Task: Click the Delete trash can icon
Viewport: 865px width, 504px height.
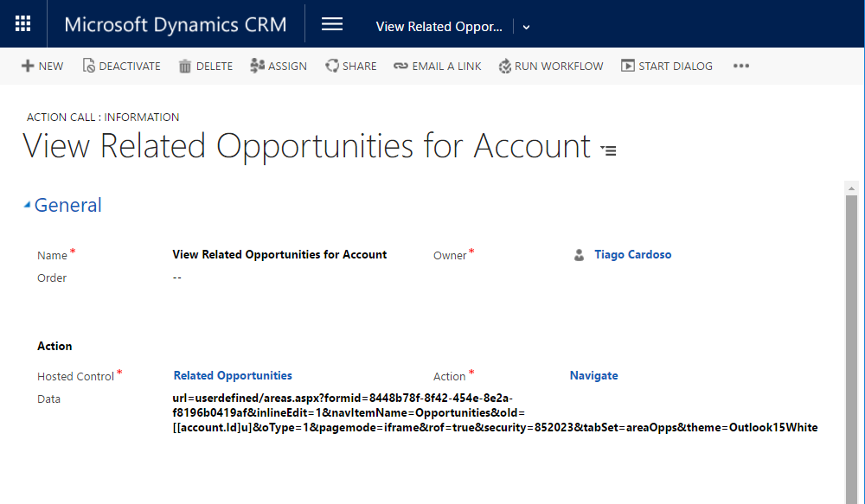Action: pyautogui.click(x=185, y=66)
